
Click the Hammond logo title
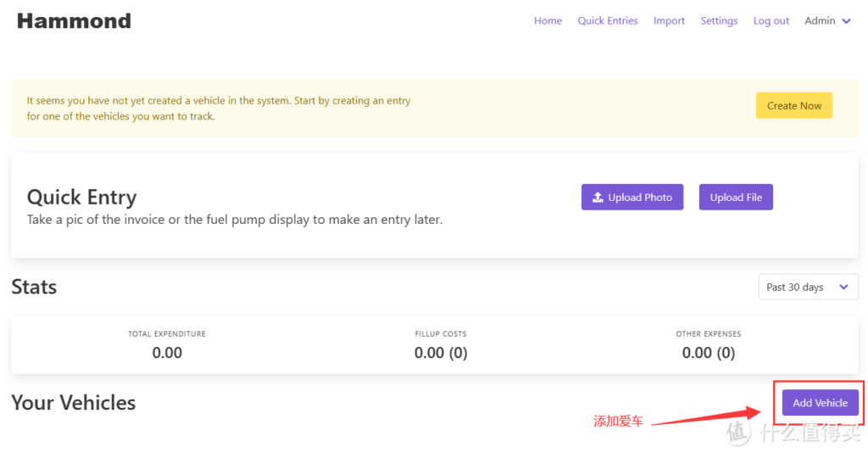point(74,21)
